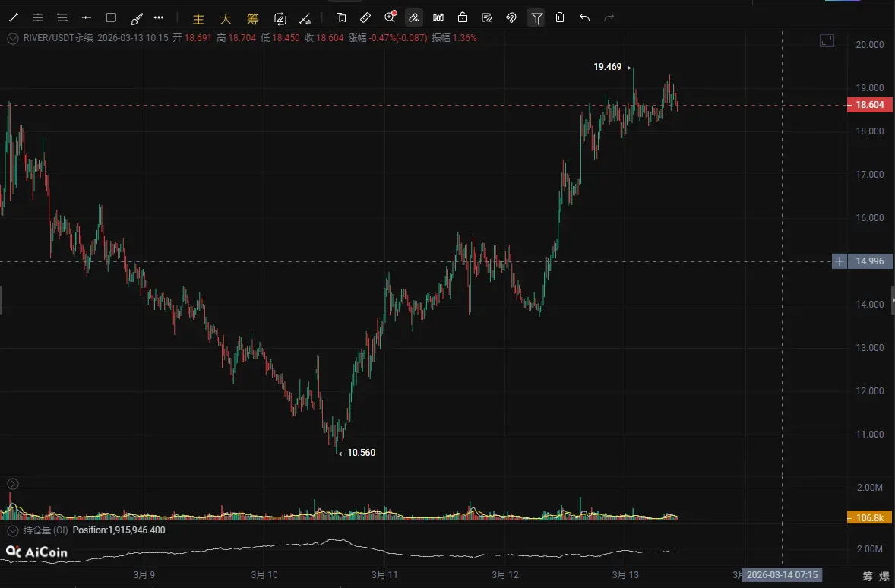895x588 pixels.
Task: Click the 高 18.704 high price value
Action: (236, 38)
